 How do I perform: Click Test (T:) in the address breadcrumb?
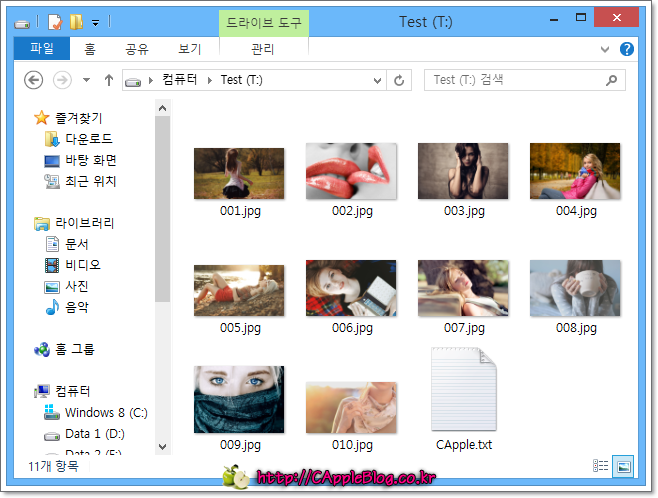(x=242, y=79)
